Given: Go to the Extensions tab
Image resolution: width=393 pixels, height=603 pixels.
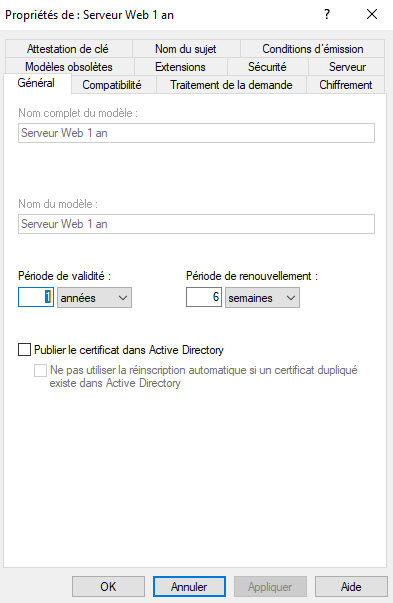Looking at the screenshot, I should [x=180, y=67].
